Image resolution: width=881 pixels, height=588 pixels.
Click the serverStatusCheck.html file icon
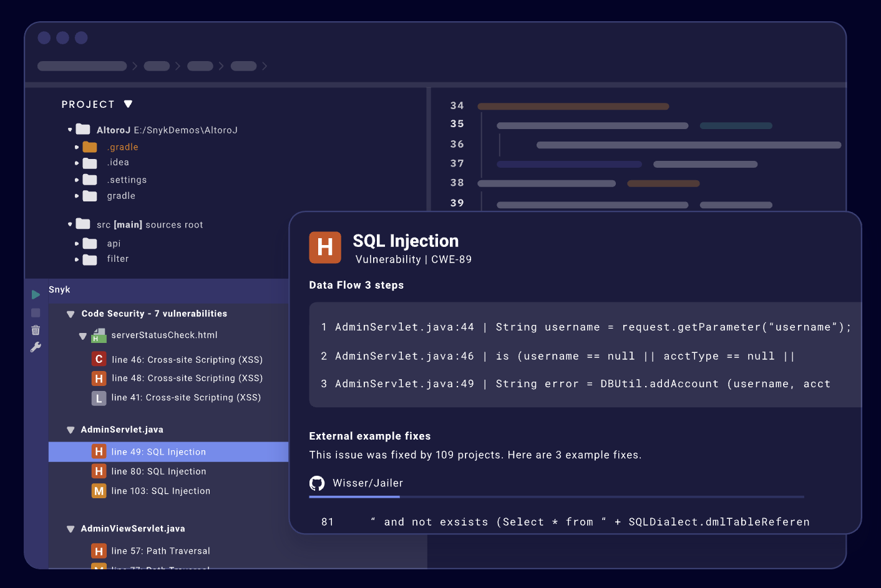(x=99, y=335)
